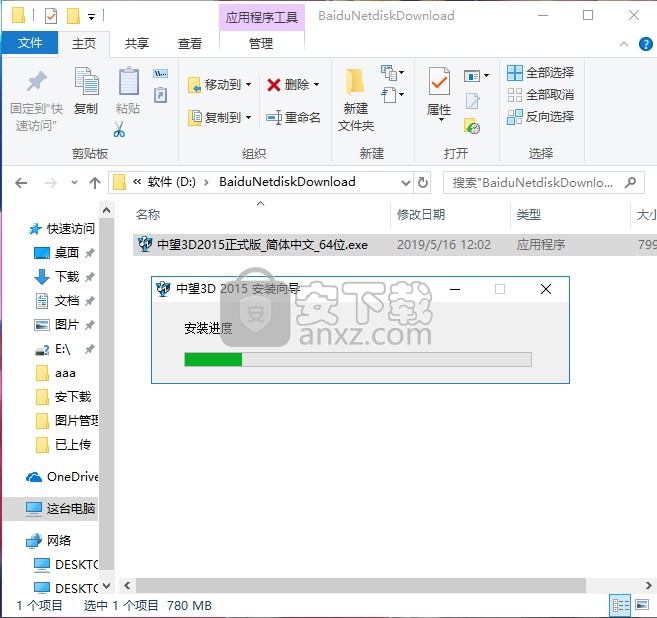Open the Easy access dropdown in New group
The image size is (657, 618).
393,95
